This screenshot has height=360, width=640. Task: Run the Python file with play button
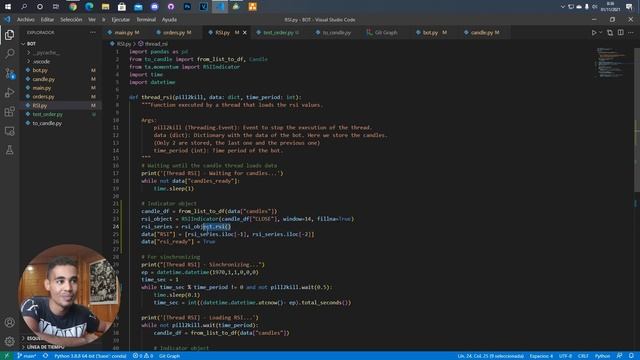coord(594,33)
